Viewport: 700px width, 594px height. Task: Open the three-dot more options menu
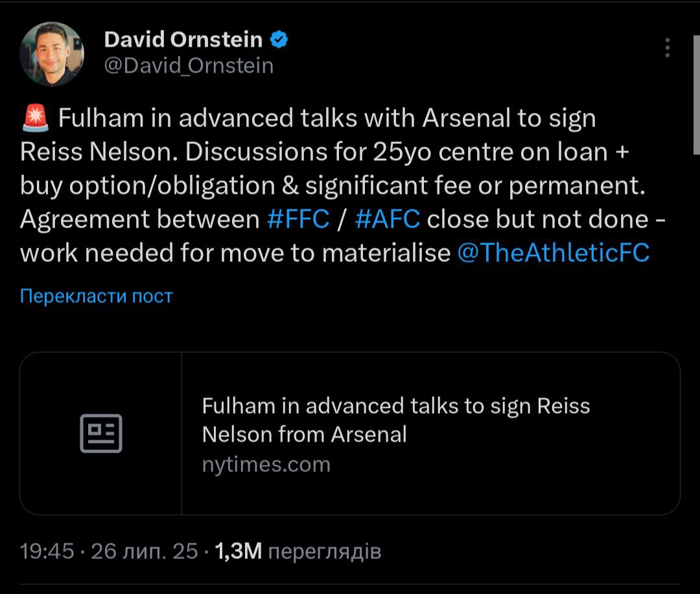click(667, 47)
